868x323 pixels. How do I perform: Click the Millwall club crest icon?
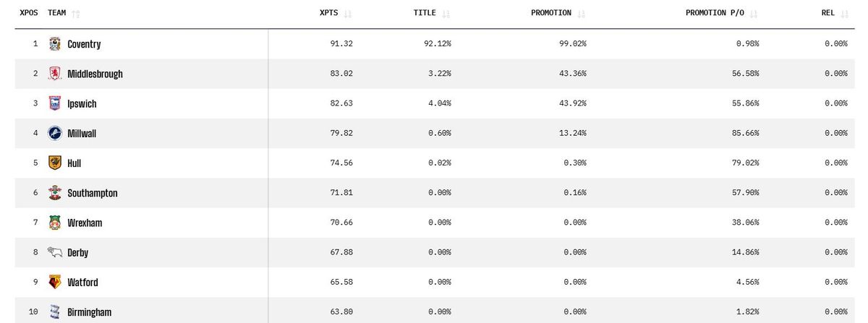[x=55, y=133]
